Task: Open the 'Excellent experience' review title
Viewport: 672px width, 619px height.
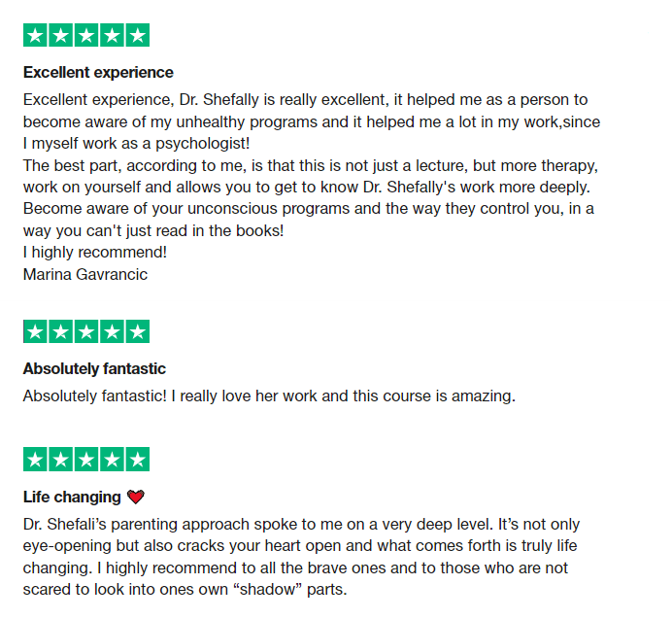Action: [98, 73]
